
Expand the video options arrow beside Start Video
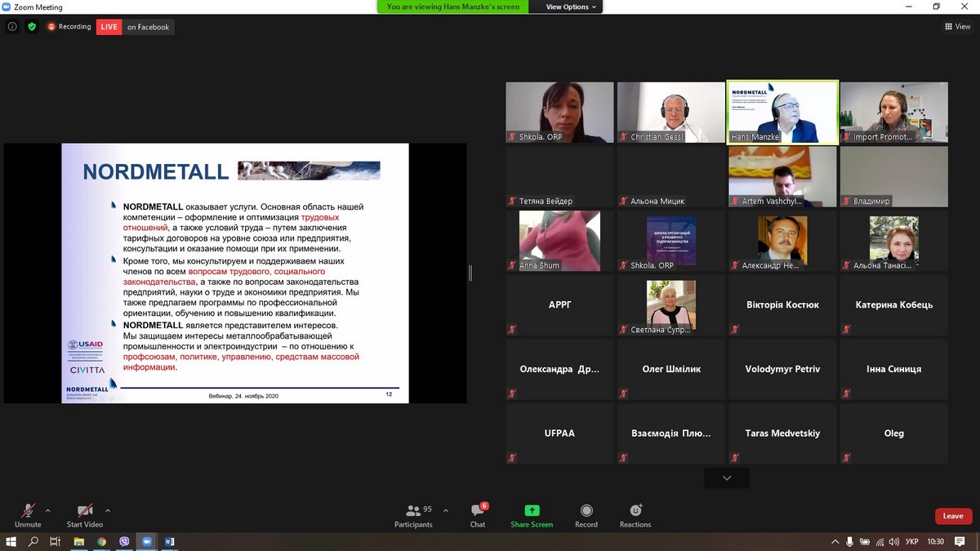[x=108, y=511]
